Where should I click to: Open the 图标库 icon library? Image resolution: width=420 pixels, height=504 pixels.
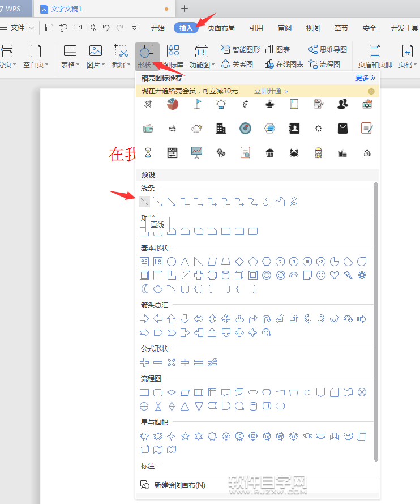click(174, 57)
